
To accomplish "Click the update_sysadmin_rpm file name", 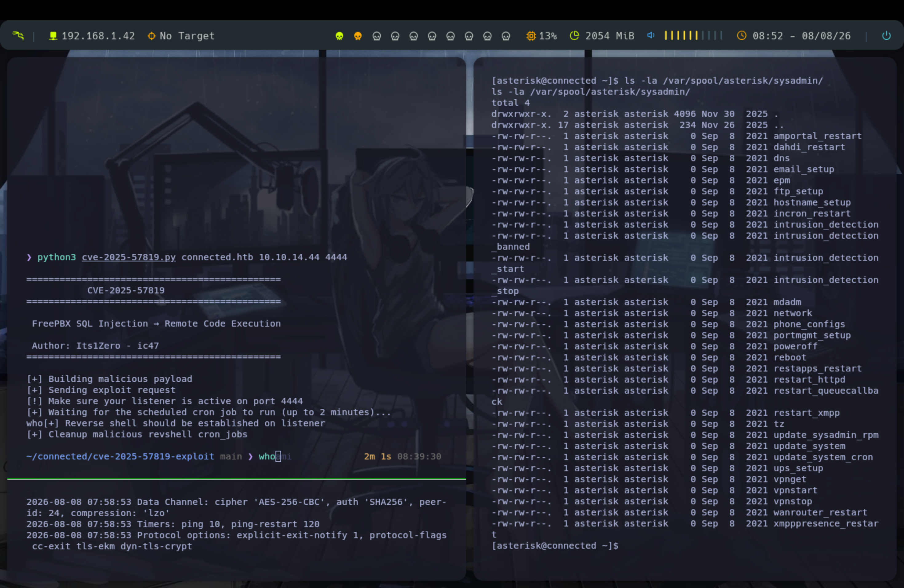I will tap(826, 435).
